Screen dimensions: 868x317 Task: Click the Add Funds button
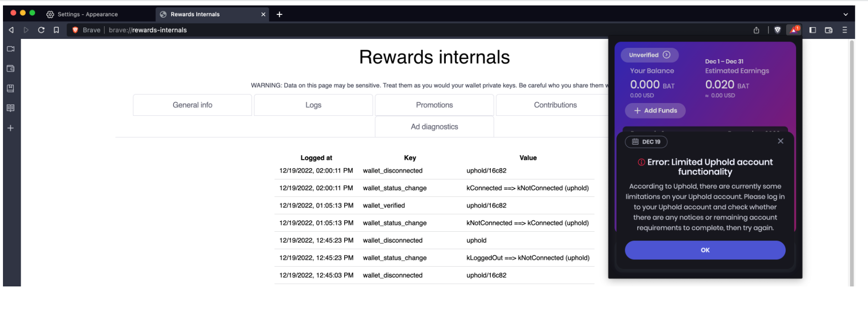(x=655, y=110)
